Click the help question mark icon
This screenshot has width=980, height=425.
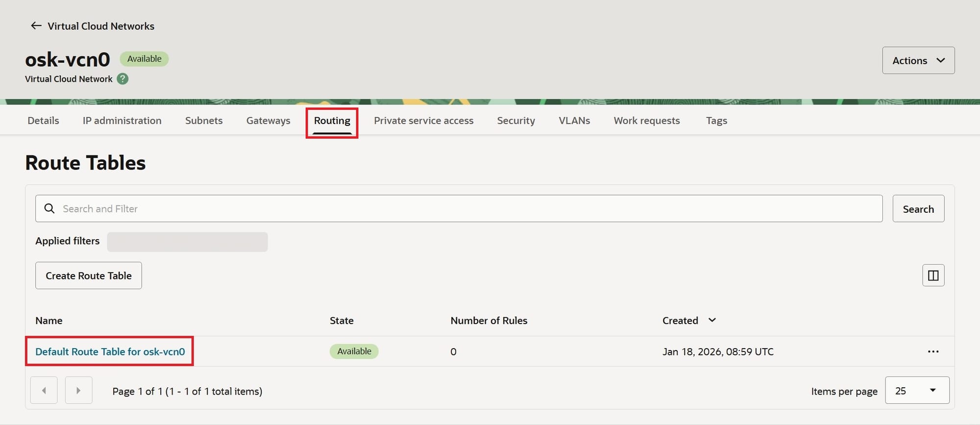pos(122,79)
